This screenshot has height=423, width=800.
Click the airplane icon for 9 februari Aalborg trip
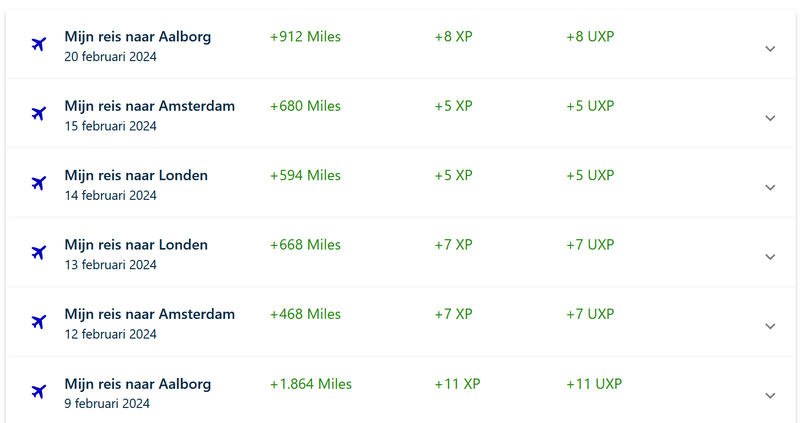point(39,391)
